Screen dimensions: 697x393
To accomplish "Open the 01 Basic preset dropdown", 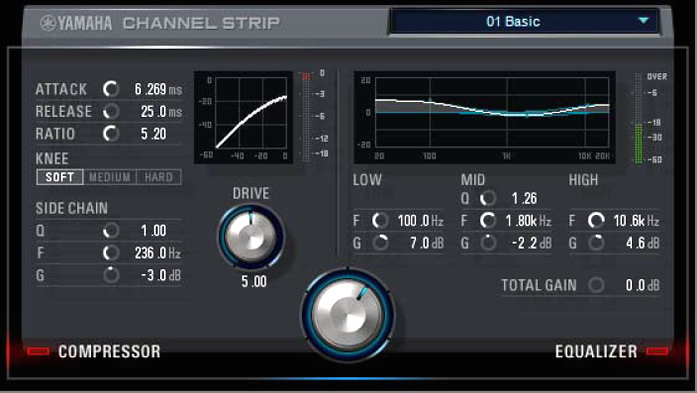I will tap(524, 21).
